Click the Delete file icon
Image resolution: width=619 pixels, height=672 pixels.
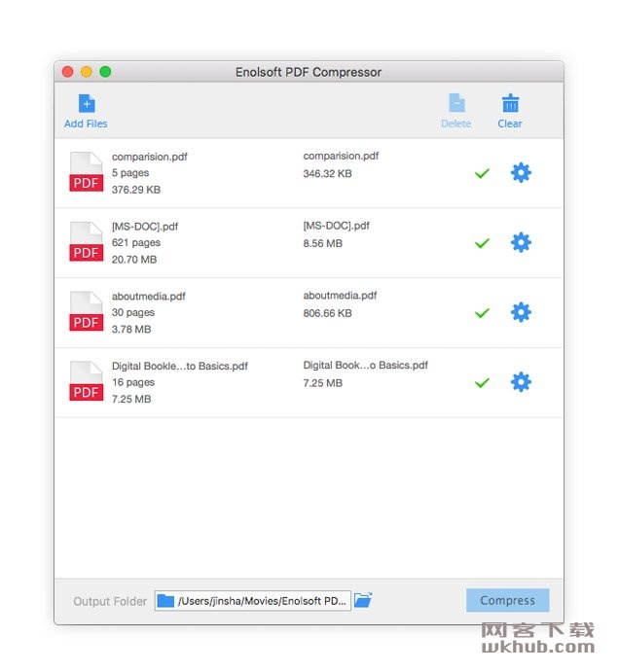[x=456, y=103]
